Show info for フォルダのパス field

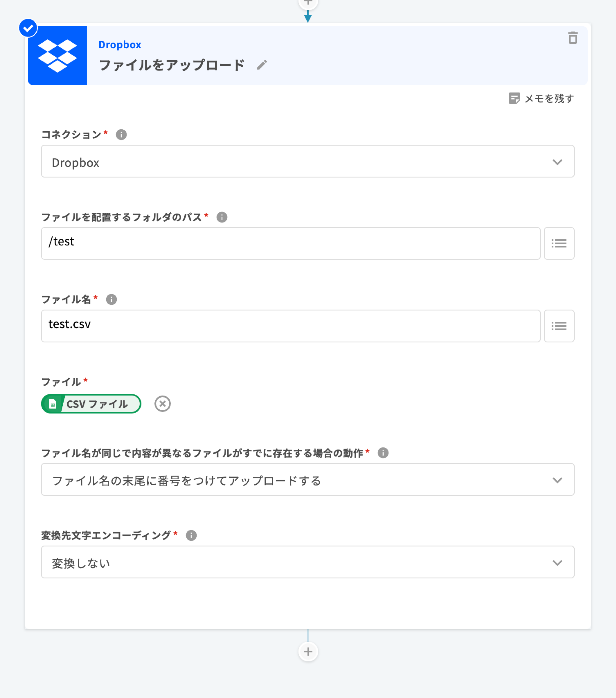pyautogui.click(x=222, y=217)
